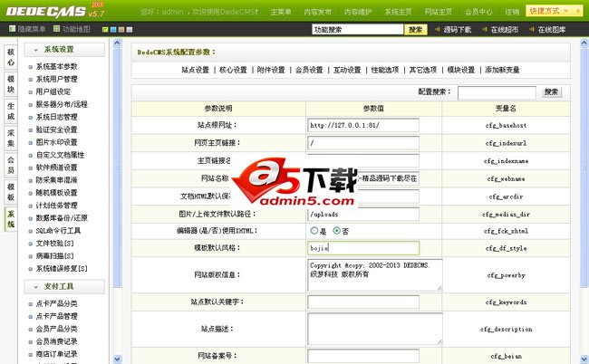Click the 模板默认风格 input containing bojie
The image size is (589, 364).
(x=363, y=248)
